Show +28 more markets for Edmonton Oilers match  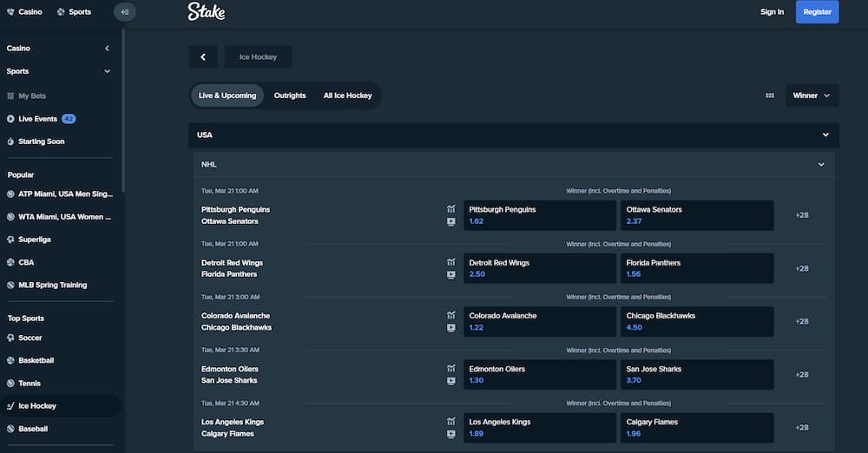click(802, 374)
